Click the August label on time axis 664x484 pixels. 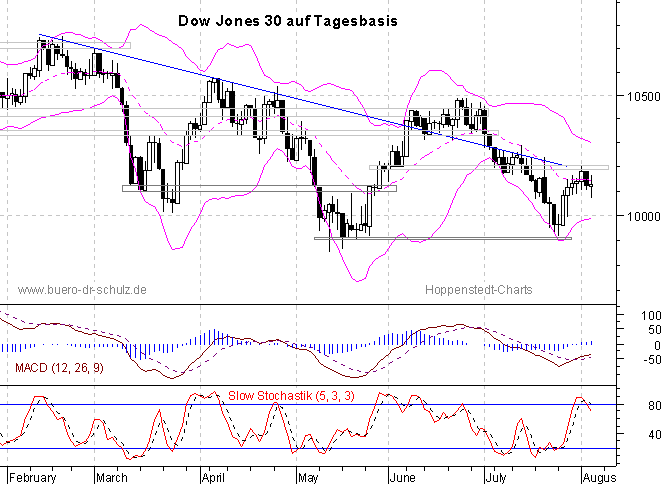(x=599, y=476)
